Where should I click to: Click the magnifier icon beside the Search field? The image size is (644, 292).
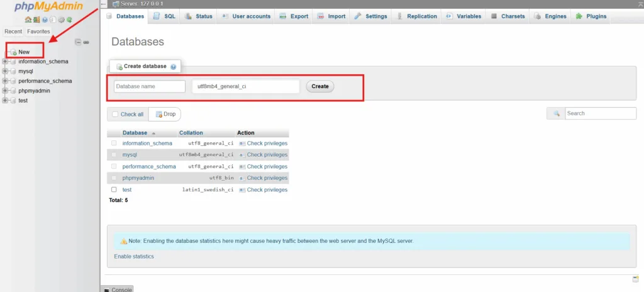coord(557,113)
